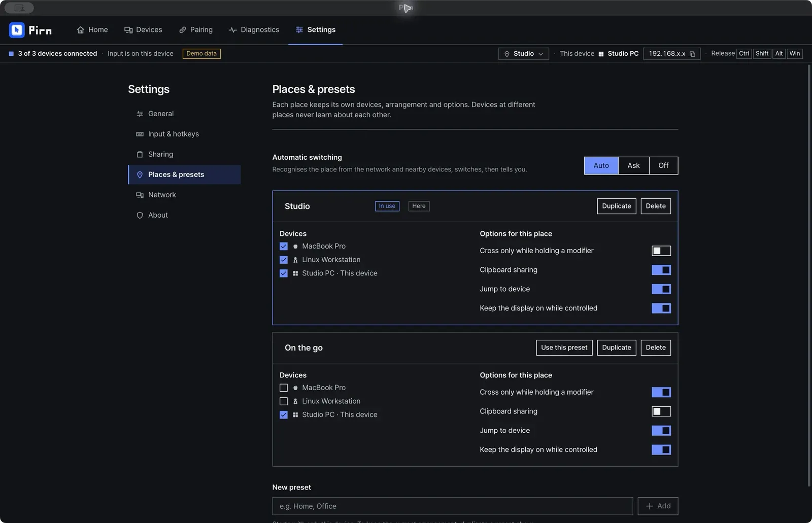The height and width of the screenshot is (523, 812).
Task: Turn automatic switching Off
Action: (x=663, y=165)
